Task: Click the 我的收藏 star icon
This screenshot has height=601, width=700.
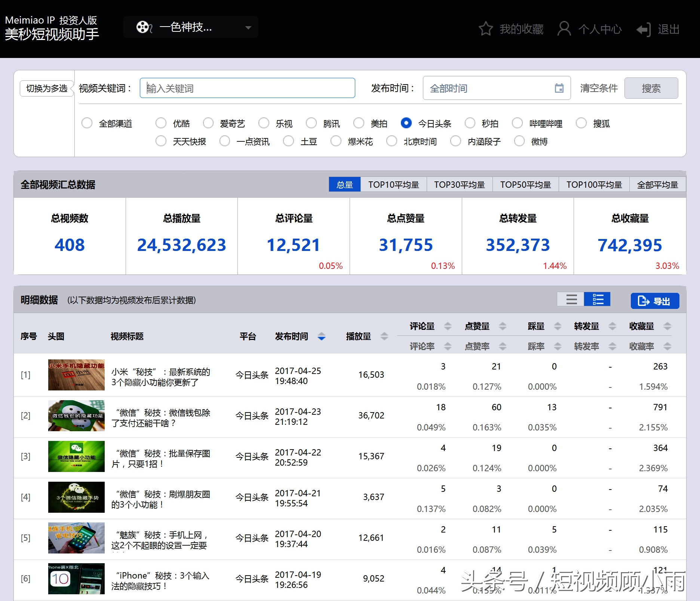Action: coord(485,29)
